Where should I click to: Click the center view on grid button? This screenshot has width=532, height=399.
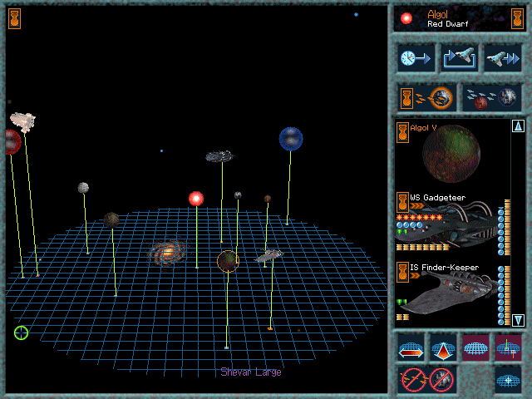[508, 380]
